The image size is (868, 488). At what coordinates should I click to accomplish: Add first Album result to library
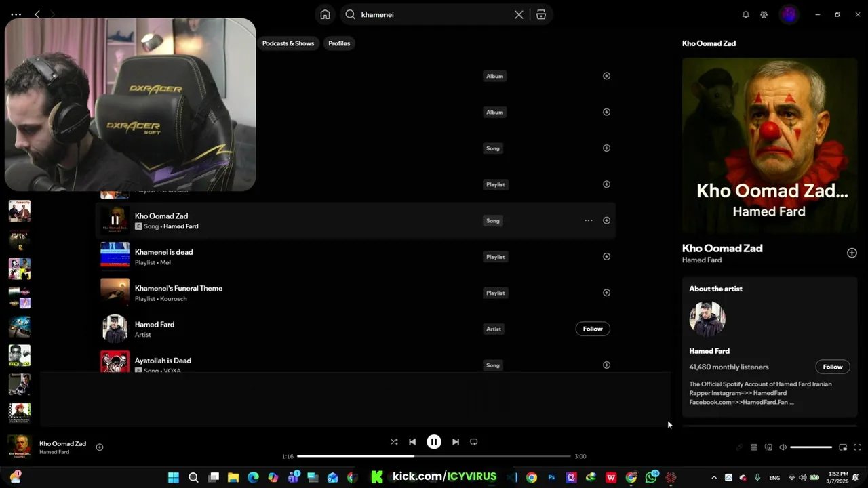point(606,76)
